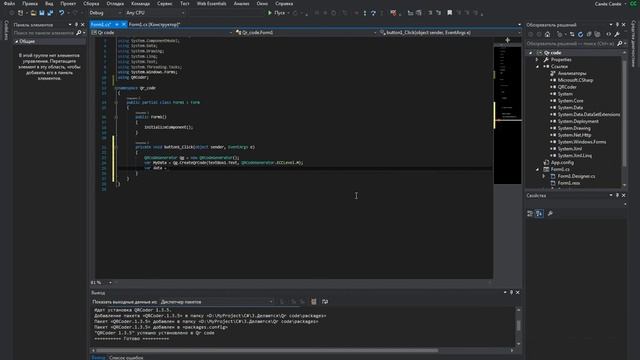Switch to Список ошибок tab
The height and width of the screenshot is (360, 640).
point(126,358)
